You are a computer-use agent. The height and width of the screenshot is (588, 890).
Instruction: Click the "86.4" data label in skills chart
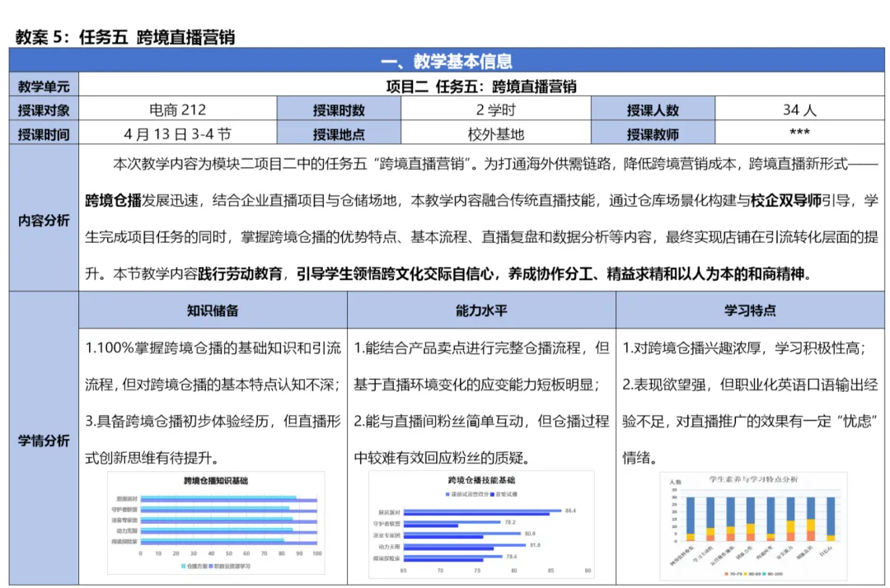tap(570, 511)
